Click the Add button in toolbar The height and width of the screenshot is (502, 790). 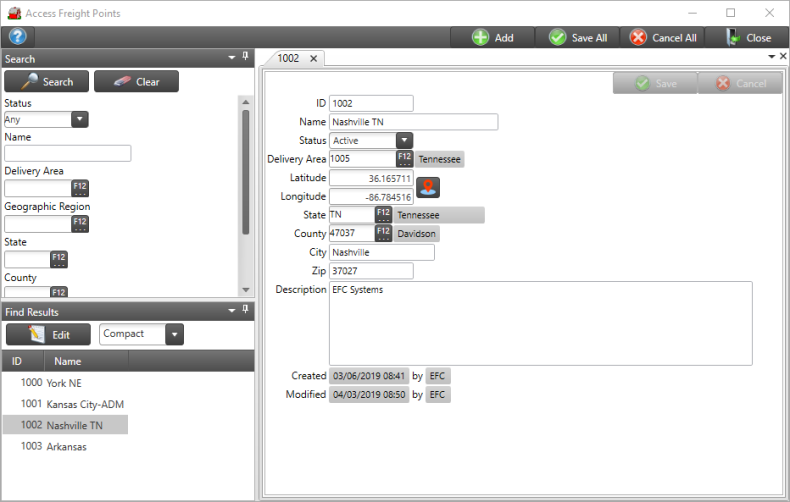pyautogui.click(x=493, y=38)
